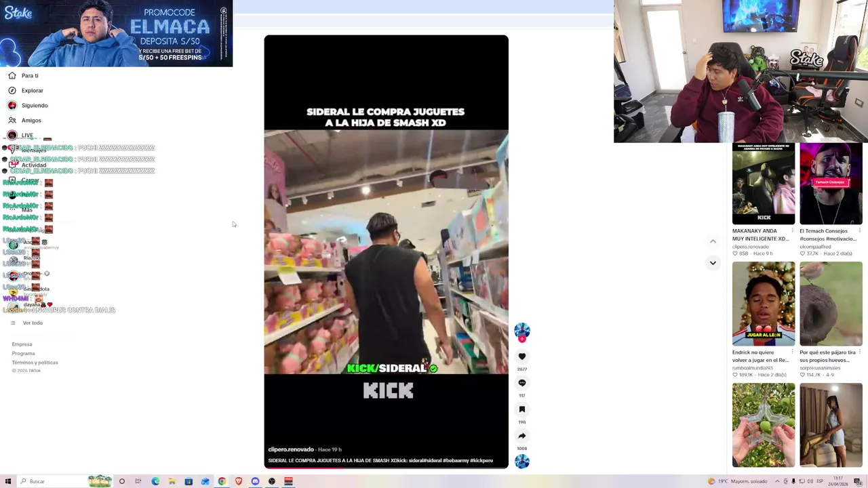Open the creator avatar above the like button

[x=522, y=331]
